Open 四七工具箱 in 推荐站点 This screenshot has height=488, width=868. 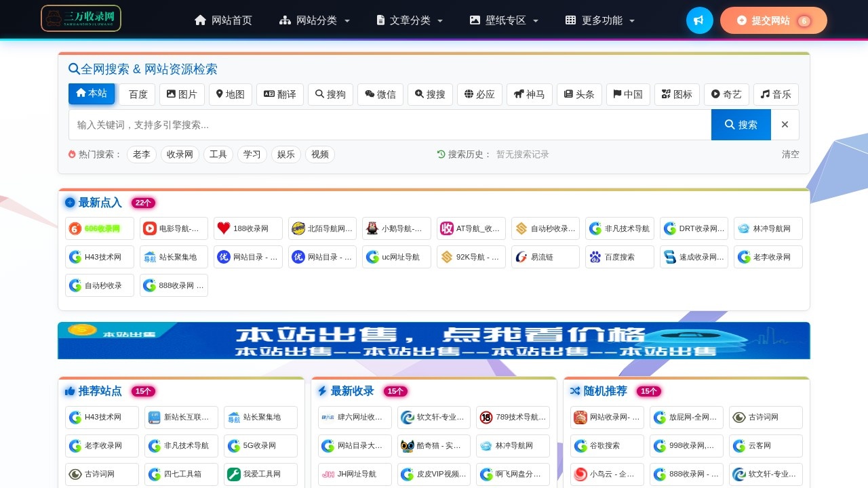(181, 474)
